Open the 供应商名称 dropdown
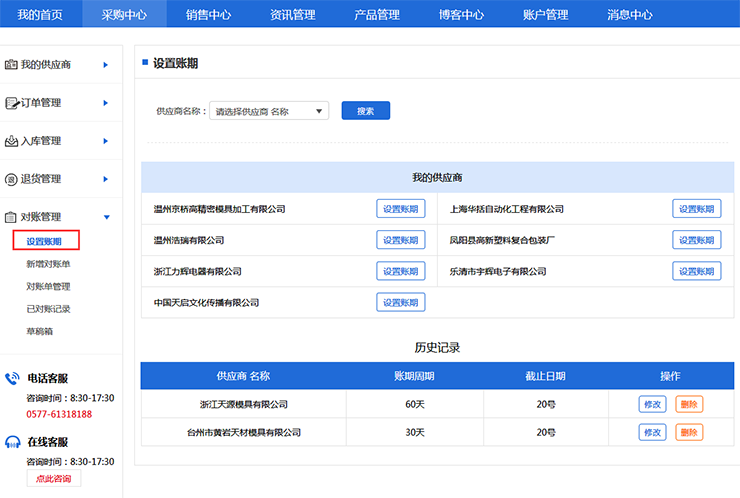The image size is (740, 498). click(x=269, y=111)
